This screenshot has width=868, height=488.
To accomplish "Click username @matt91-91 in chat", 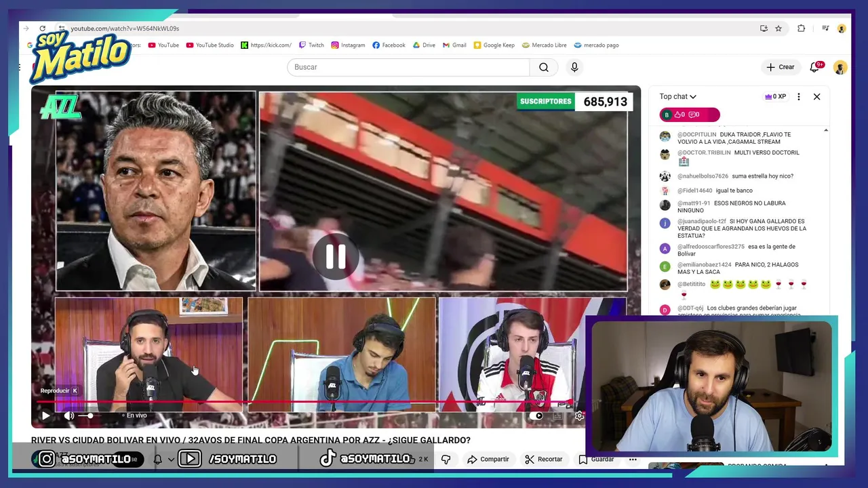I will pyautogui.click(x=694, y=203).
